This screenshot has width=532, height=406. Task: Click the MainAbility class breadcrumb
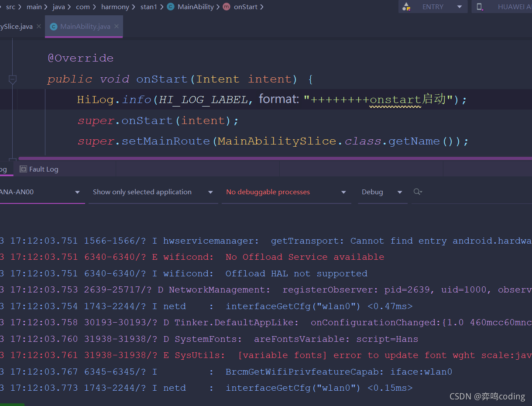point(196,7)
